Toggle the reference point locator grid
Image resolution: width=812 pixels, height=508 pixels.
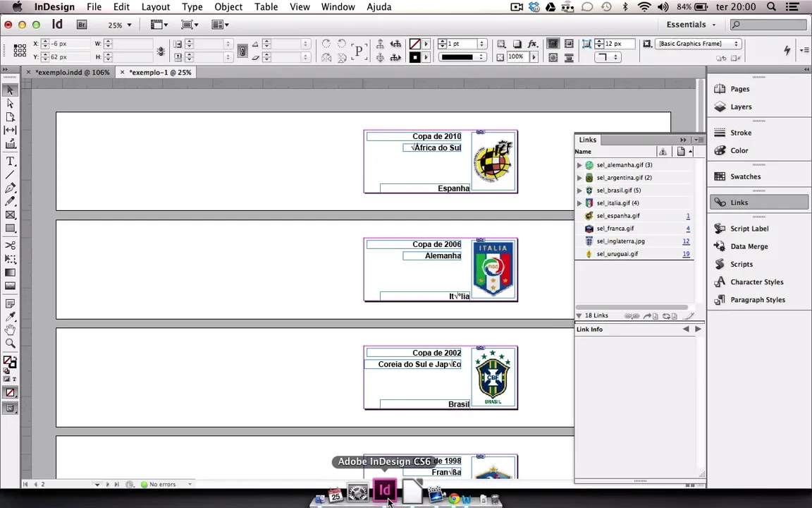click(20, 50)
